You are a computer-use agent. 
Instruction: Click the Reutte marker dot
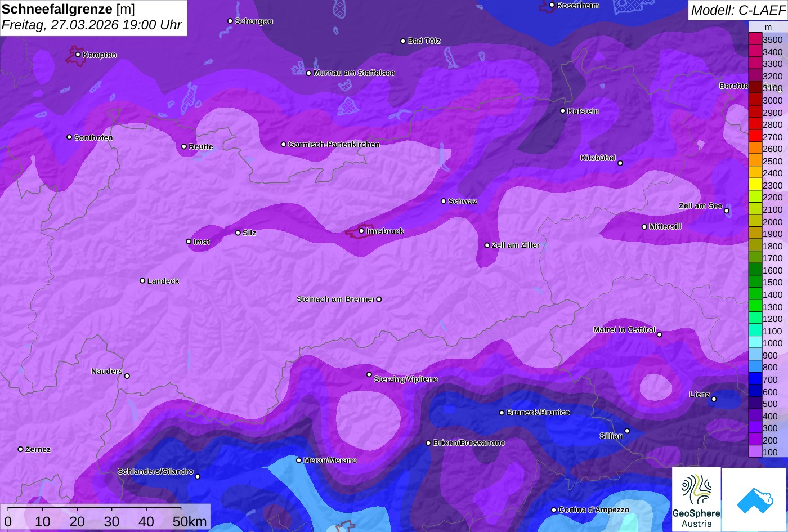click(x=183, y=146)
